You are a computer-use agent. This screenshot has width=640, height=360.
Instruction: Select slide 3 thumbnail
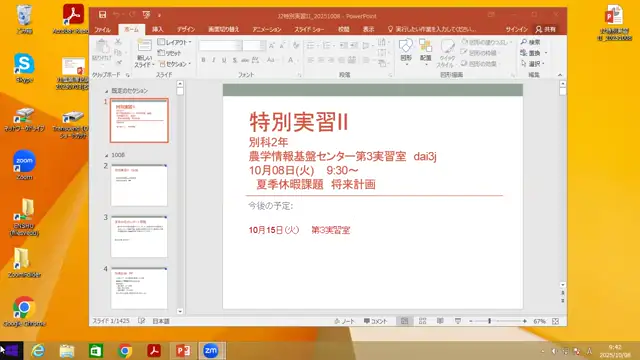(139, 237)
